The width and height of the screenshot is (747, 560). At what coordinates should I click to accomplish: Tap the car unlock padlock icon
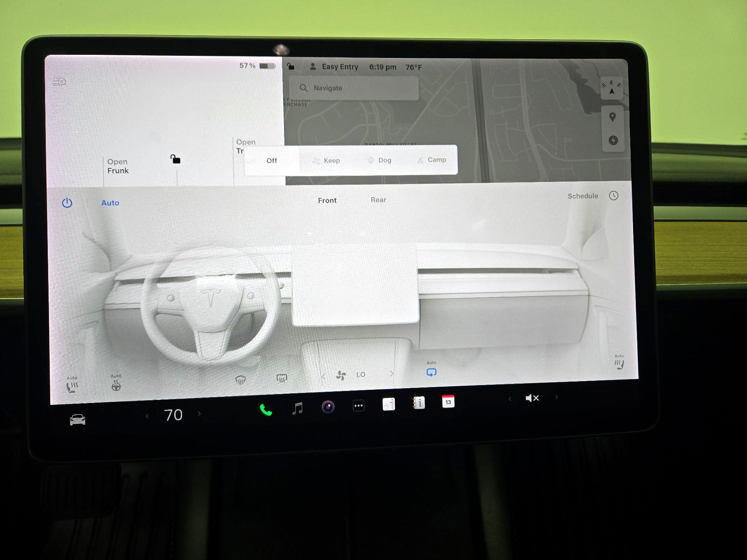[x=175, y=159]
